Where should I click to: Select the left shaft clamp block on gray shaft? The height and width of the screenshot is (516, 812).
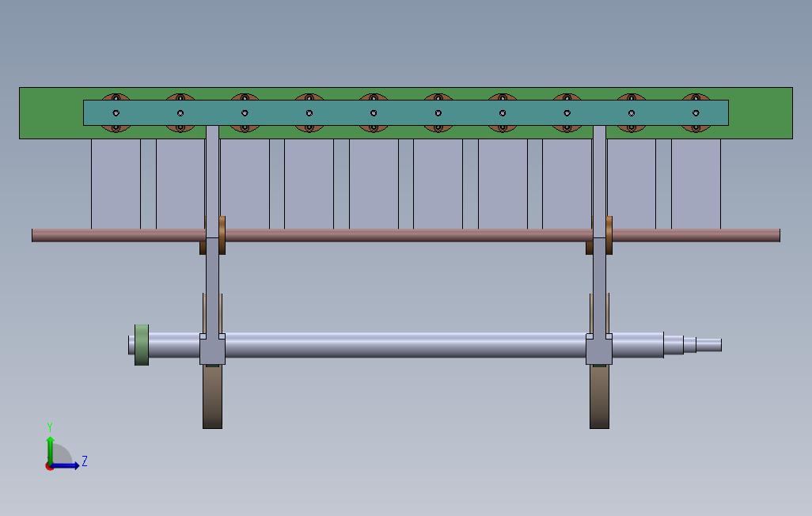coord(212,350)
